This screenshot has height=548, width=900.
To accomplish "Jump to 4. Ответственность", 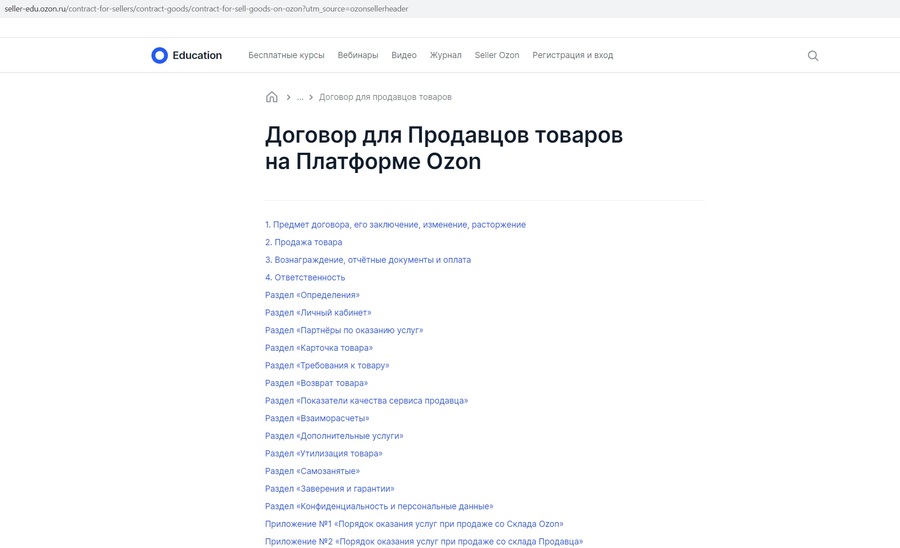I will tap(305, 278).
